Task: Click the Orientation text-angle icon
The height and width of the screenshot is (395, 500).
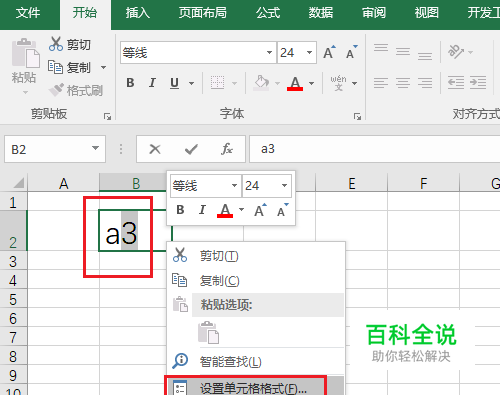Action: coord(455,51)
